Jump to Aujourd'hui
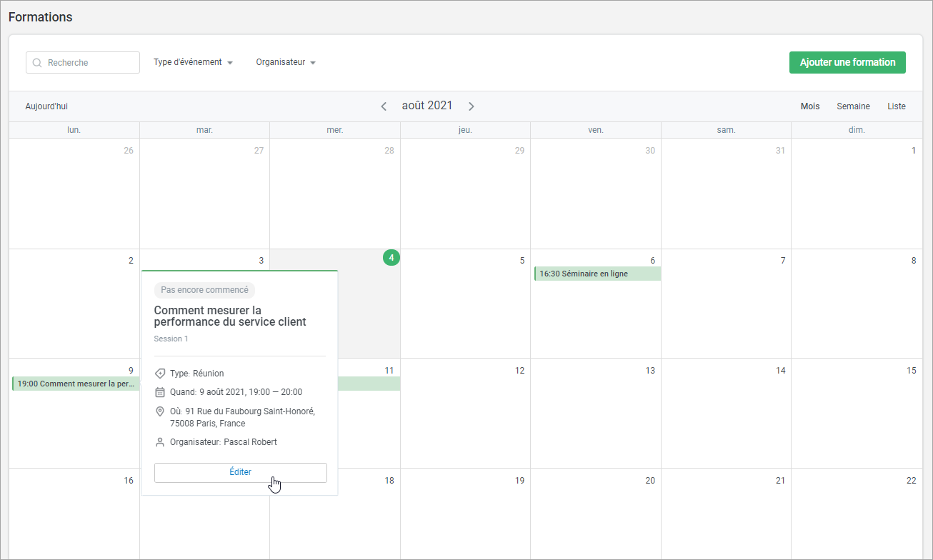933x560 pixels. 46,106
